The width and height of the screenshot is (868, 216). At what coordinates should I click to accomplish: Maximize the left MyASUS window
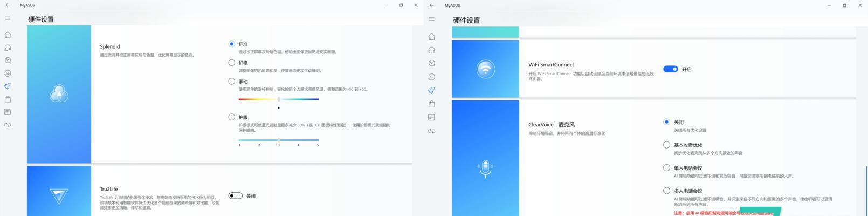coord(401,5)
